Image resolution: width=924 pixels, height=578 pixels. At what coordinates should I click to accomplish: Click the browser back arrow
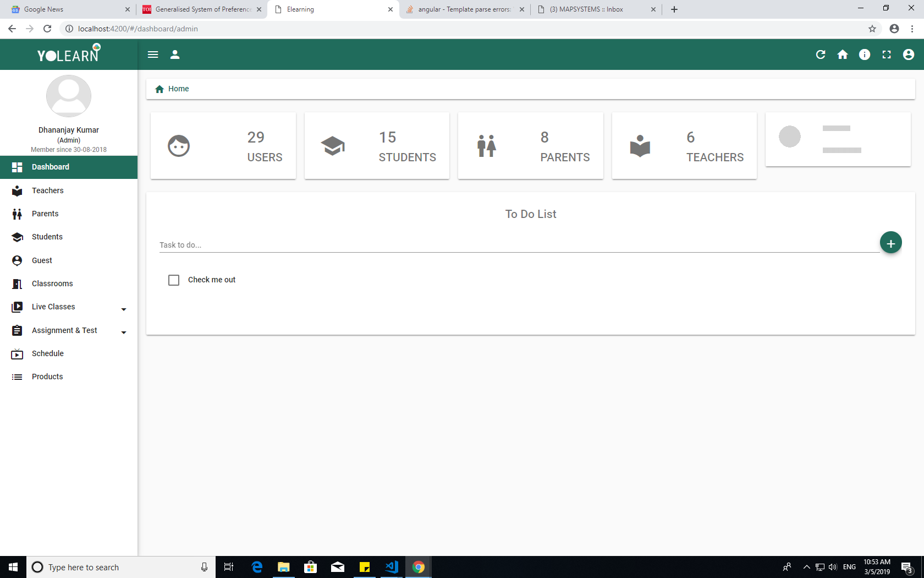[x=12, y=29]
